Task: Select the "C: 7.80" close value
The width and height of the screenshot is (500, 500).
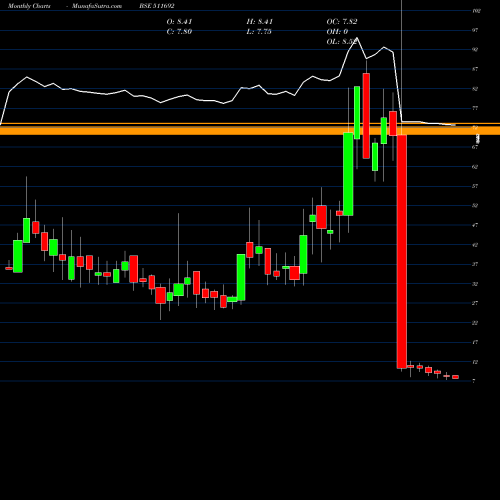Action: click(x=179, y=32)
